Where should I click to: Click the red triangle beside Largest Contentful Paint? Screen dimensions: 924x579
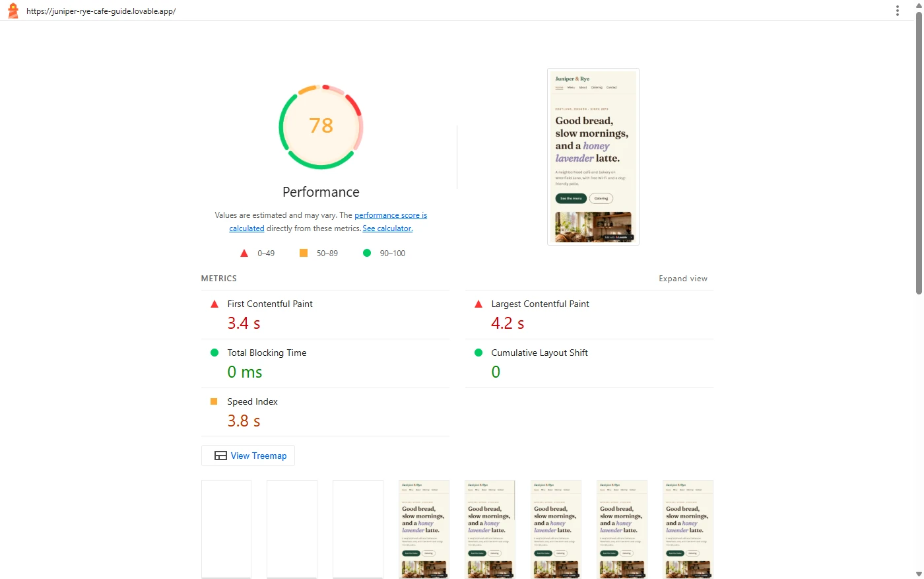(478, 304)
